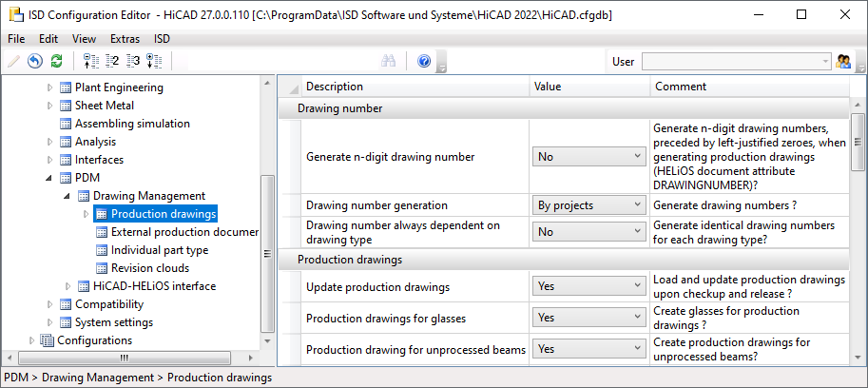Click the user management icon beside User field

pyautogui.click(x=843, y=62)
